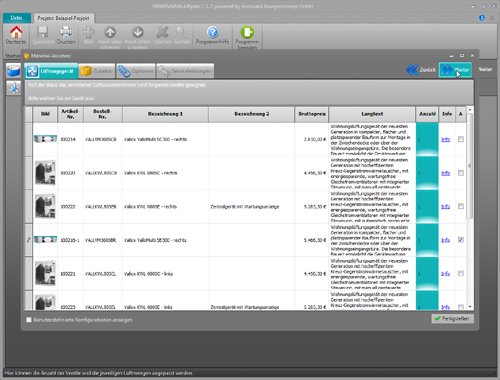Check the box for KWL 080SC - rechts
500x380 pixels.
click(x=461, y=173)
